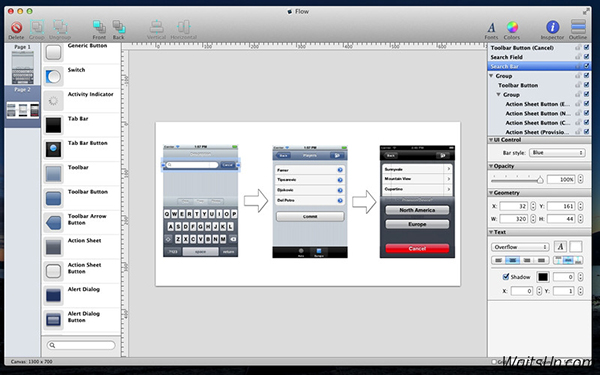Toggle visibility checkbox for Action Sheet (Provisio...
This screenshot has height=375, width=600.
pos(586,132)
